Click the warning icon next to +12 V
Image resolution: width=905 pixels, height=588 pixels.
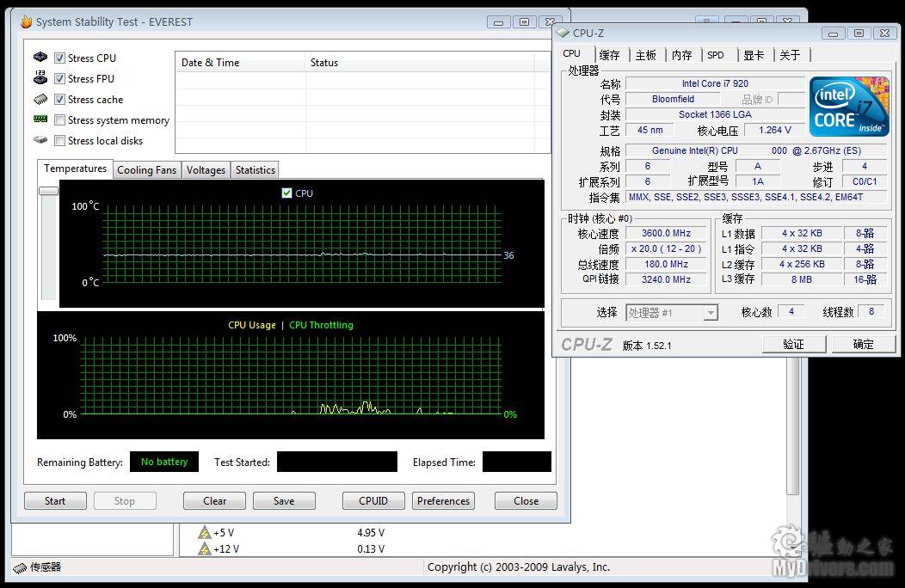[205, 548]
